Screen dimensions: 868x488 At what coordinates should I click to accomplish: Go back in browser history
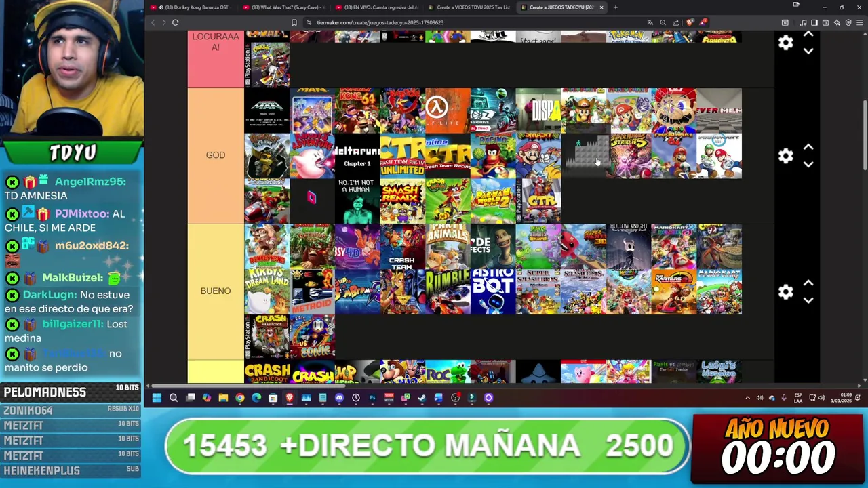(153, 22)
